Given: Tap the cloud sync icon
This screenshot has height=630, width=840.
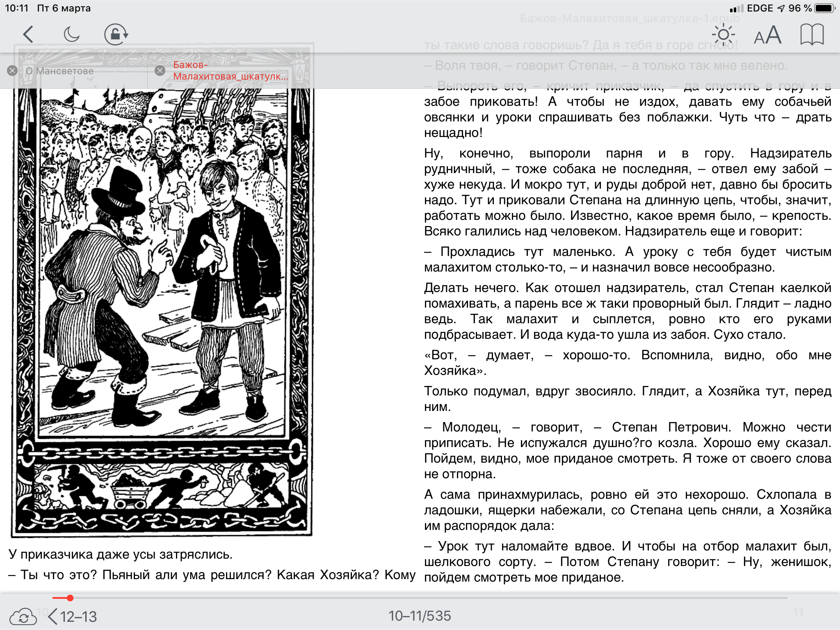Looking at the screenshot, I should tap(23, 616).
